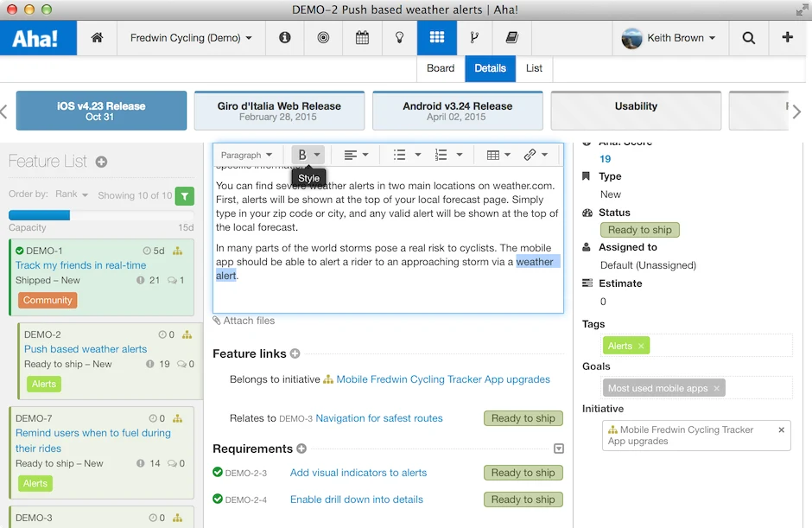Open Navigation for safest routes link
Image resolution: width=812 pixels, height=528 pixels.
(x=379, y=418)
